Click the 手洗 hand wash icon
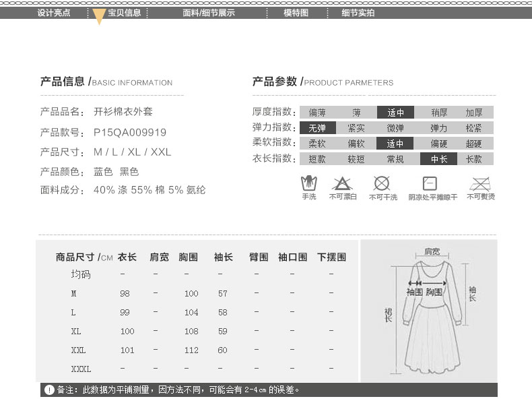The width and height of the screenshot is (532, 403). [x=308, y=183]
